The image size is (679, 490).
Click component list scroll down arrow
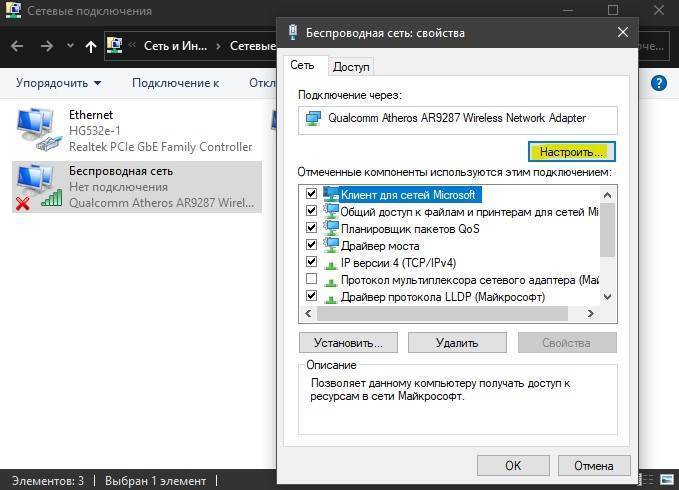pos(608,297)
